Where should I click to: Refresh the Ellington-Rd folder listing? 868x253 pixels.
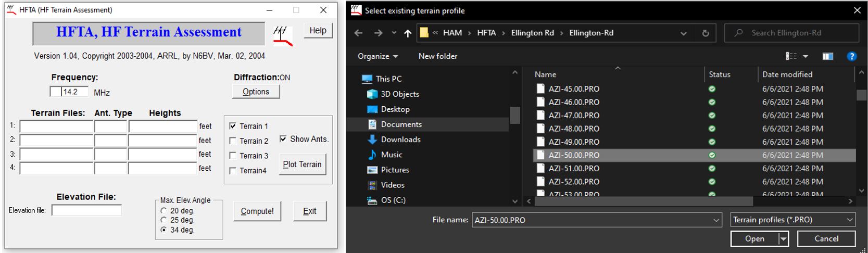click(x=706, y=33)
